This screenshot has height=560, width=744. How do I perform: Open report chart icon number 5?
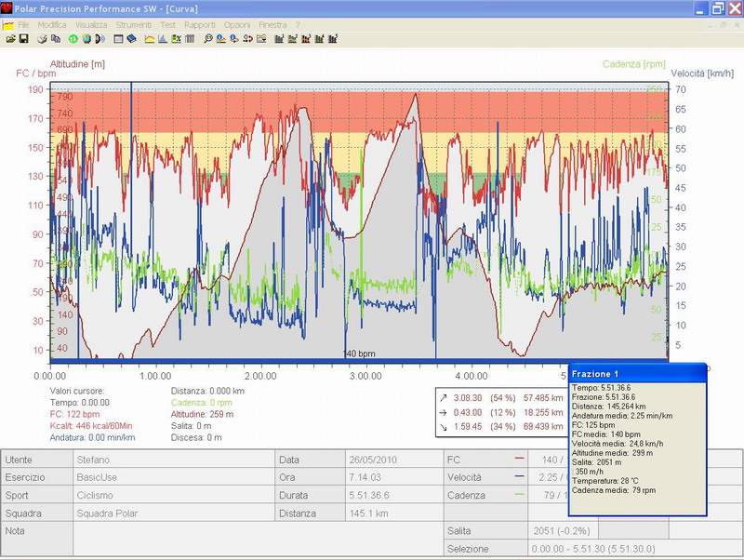333,39
